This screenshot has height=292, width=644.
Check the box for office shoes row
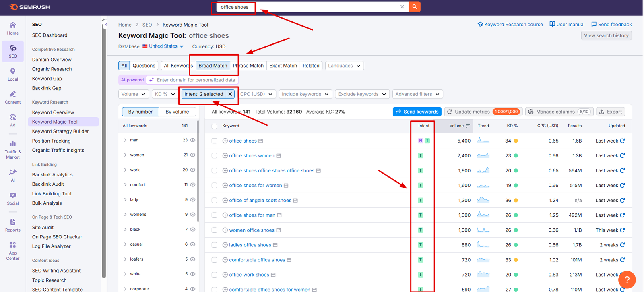coord(214,141)
